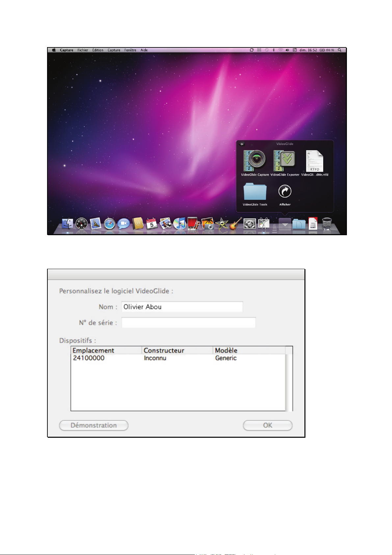Go back using the stack's back arrow
The width and height of the screenshot is (392, 555).
tap(242, 144)
